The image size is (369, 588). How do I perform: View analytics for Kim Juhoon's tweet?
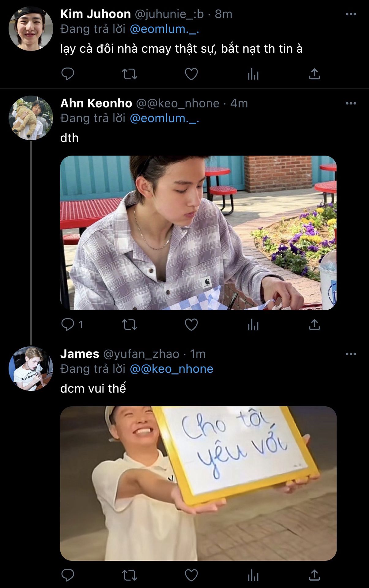[x=253, y=74]
